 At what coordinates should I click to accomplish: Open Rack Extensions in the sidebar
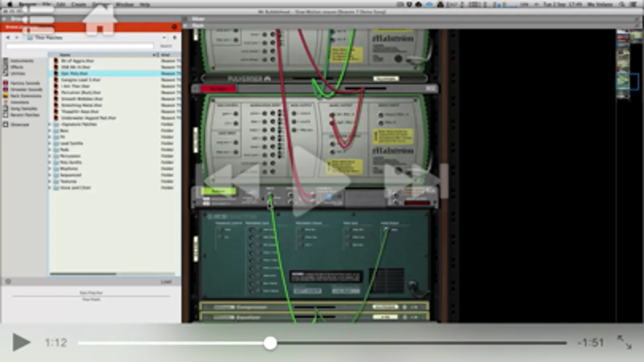26,96
